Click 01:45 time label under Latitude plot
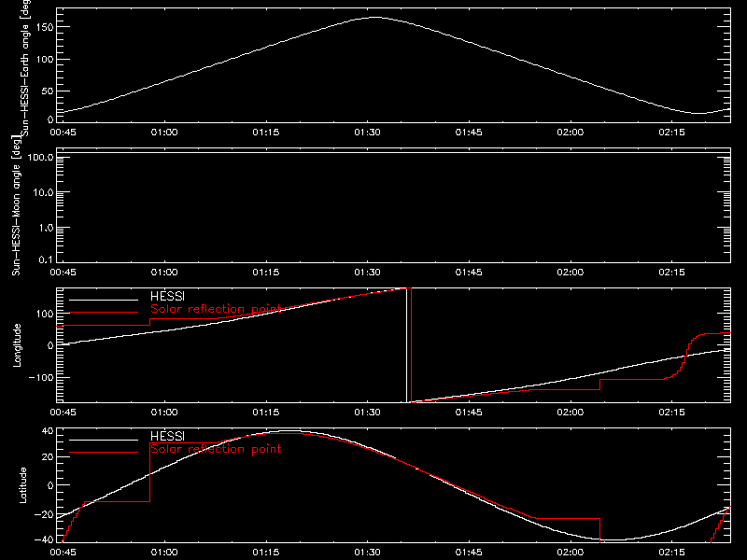The image size is (747, 560). click(x=469, y=553)
